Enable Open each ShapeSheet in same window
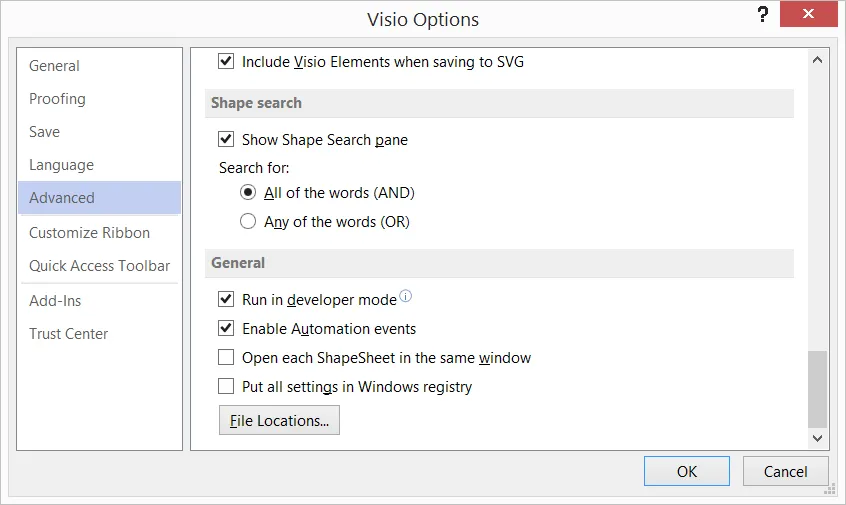This screenshot has height=505, width=846. tap(226, 357)
